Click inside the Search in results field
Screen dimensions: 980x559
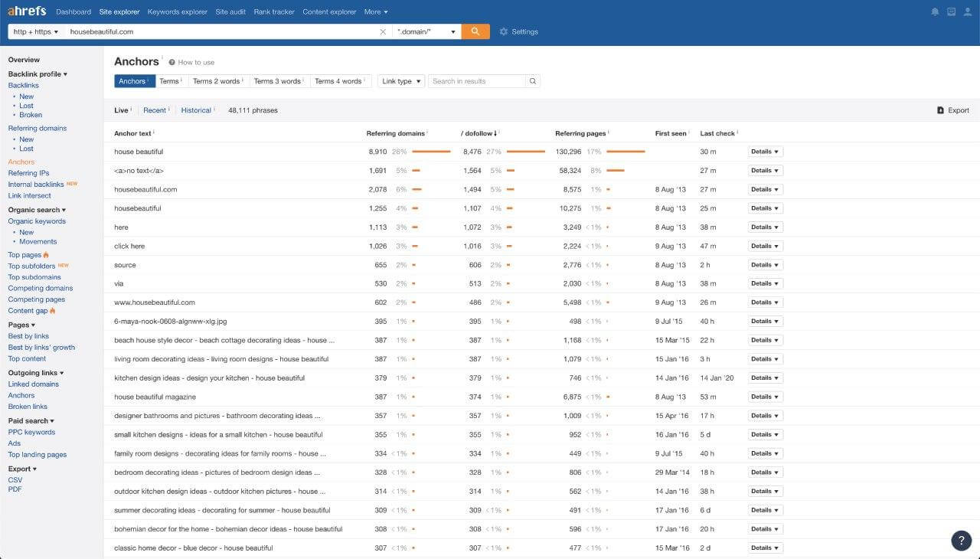[476, 81]
